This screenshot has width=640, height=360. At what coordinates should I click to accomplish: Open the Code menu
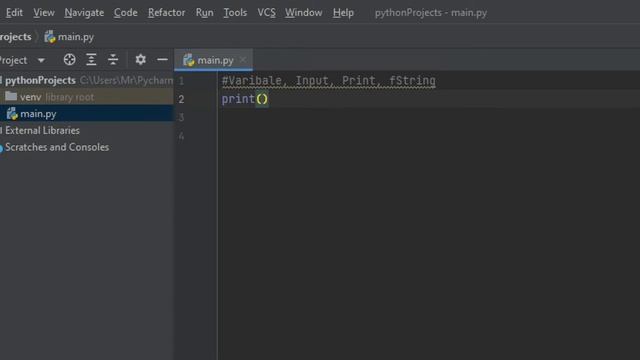pyautogui.click(x=126, y=13)
